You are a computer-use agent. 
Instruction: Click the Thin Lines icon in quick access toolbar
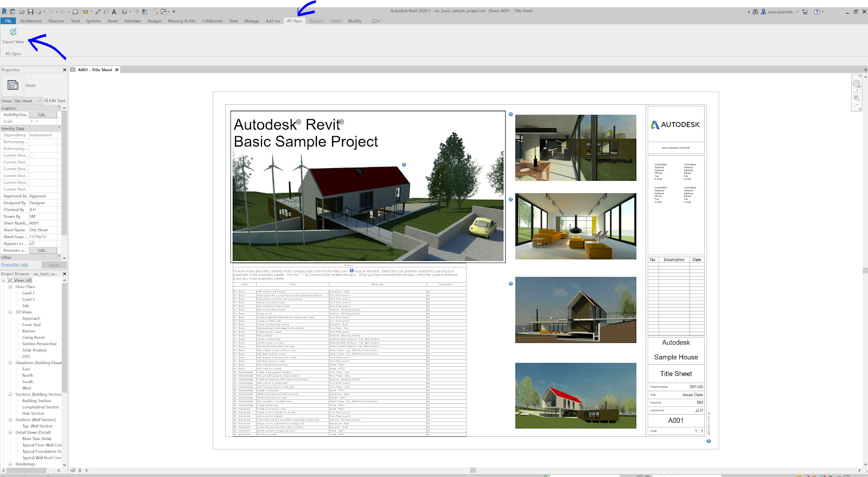[x=146, y=11]
